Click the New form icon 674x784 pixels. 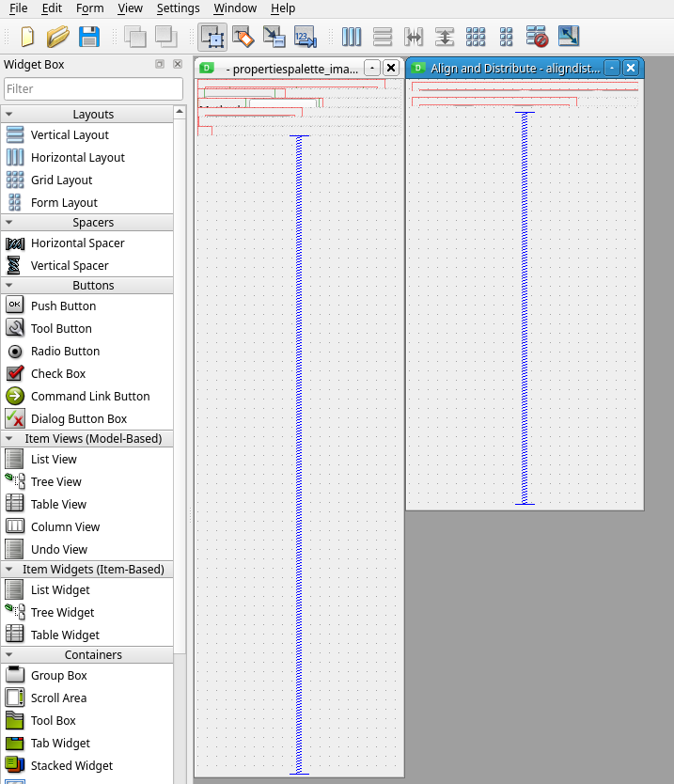[26, 37]
